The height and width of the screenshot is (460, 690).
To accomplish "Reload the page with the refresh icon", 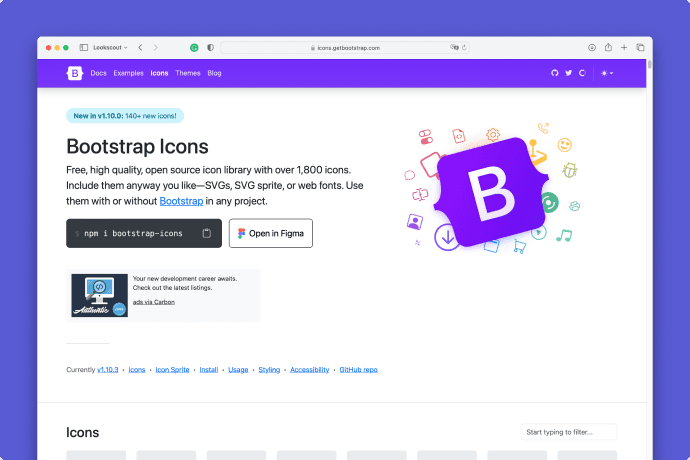I will click(x=464, y=48).
